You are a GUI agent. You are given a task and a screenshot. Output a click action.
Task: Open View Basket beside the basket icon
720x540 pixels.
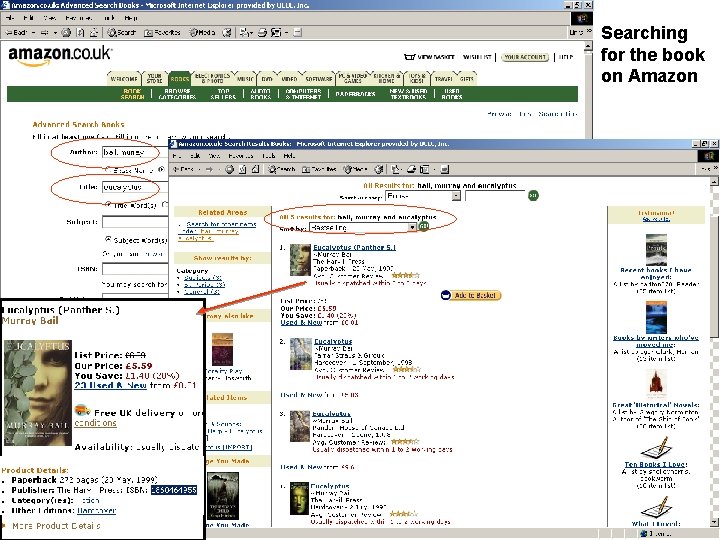pyautogui.click(x=436, y=57)
